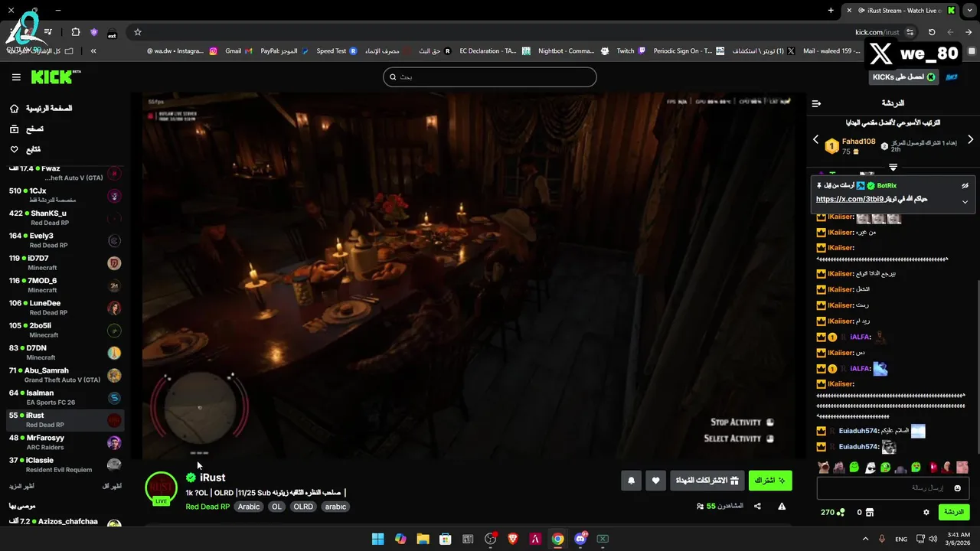Follow channel with the heart button

655,481
